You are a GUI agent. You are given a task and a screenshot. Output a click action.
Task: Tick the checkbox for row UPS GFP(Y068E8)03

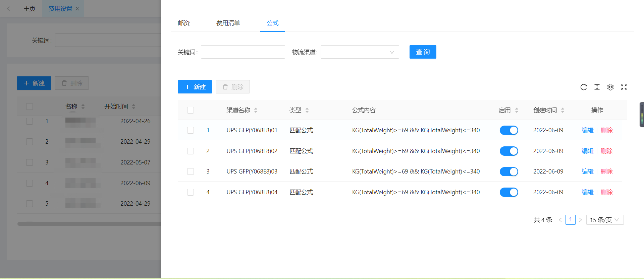pos(191,171)
